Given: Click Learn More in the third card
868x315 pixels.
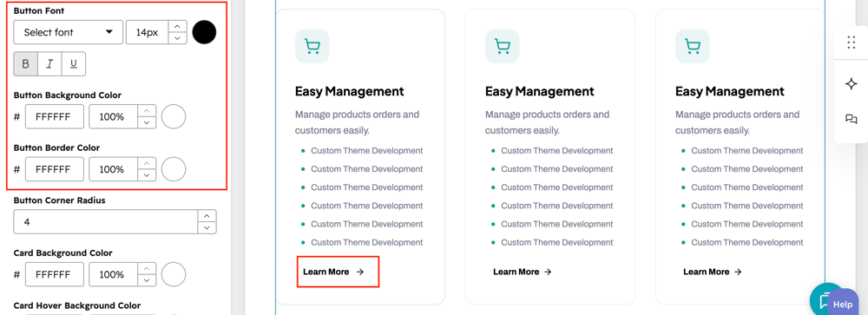Looking at the screenshot, I should tap(713, 272).
